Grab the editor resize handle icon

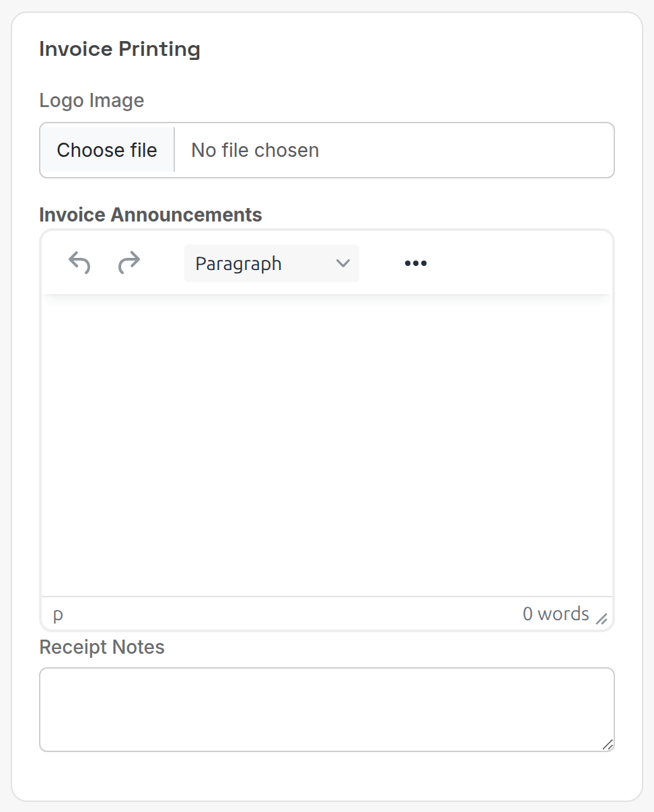(x=602, y=619)
